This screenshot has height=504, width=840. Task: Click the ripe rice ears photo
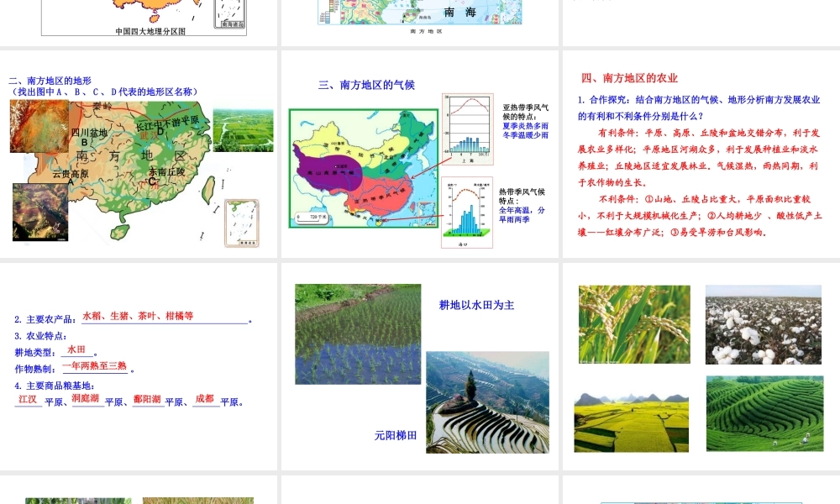(635, 324)
